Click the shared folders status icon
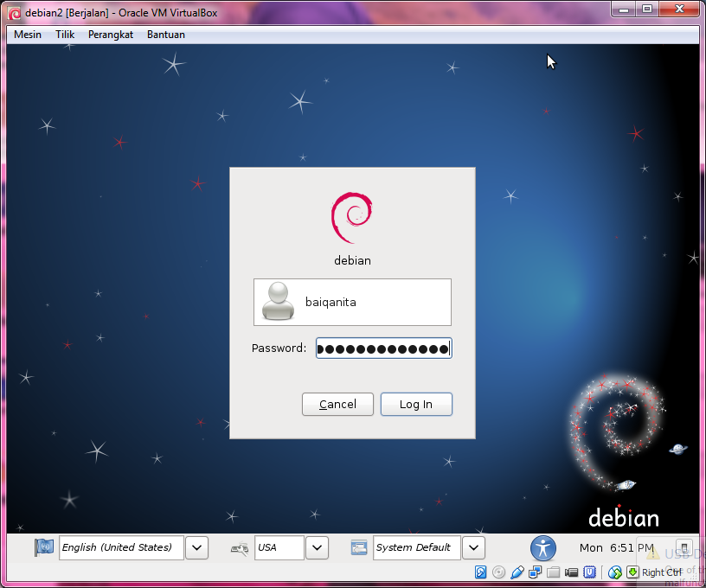This screenshot has width=706, height=588. pos(555,572)
